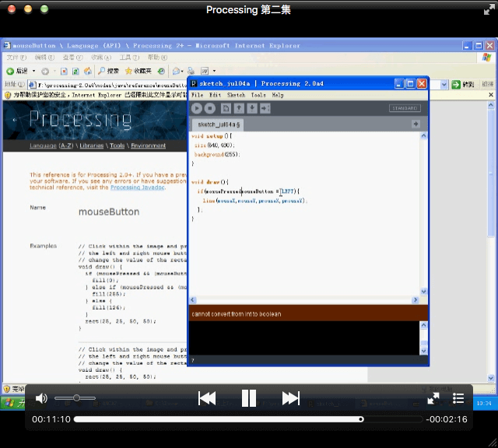The image size is (498, 448).
Task: Create a new sketch with New icon
Action: [226, 108]
